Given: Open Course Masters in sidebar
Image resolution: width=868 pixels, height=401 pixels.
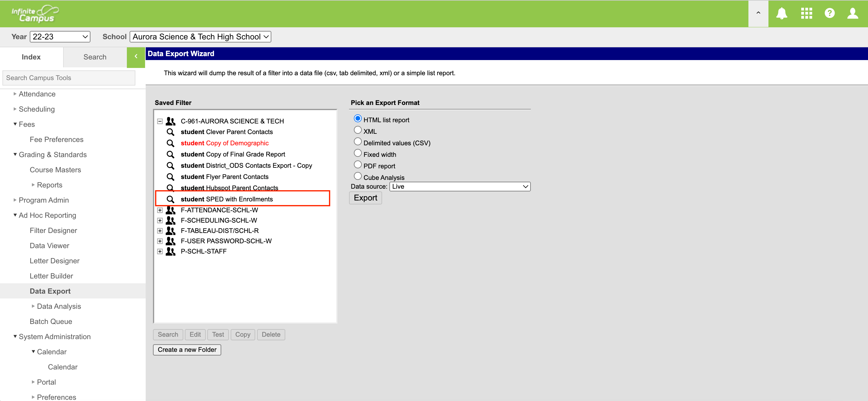Looking at the screenshot, I should tap(55, 170).
